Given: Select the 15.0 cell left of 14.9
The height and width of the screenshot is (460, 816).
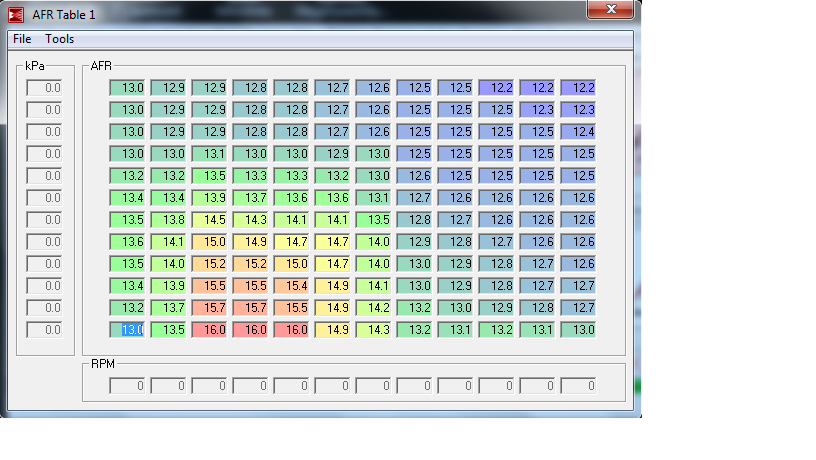Looking at the screenshot, I should tap(209, 241).
